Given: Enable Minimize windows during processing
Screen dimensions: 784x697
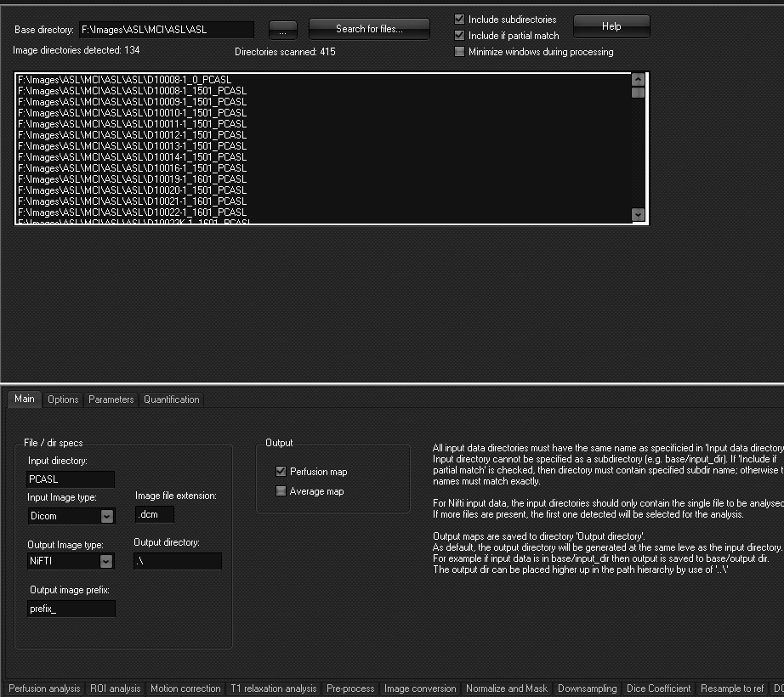Looking at the screenshot, I should 460,52.
